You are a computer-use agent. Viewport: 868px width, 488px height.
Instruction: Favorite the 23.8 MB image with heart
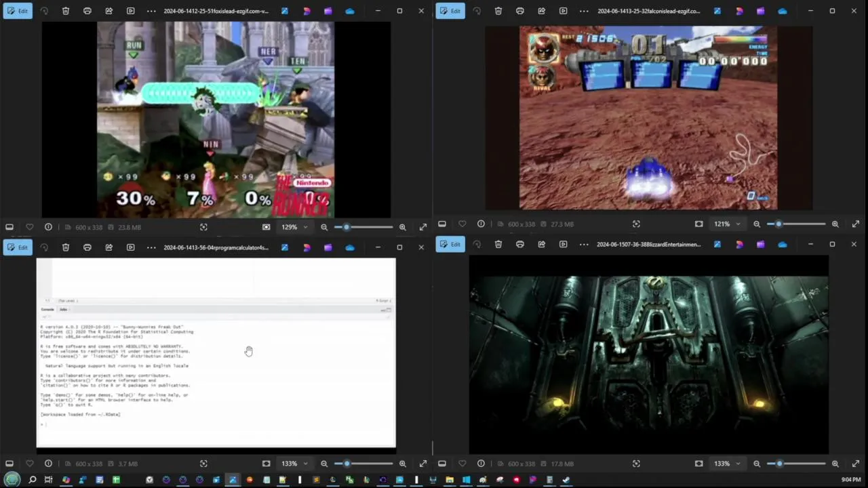tap(29, 227)
